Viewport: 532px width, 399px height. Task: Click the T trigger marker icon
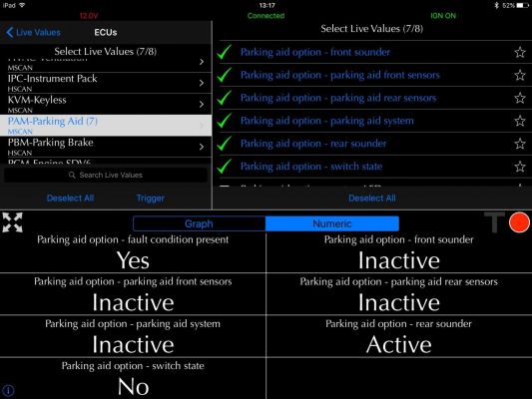click(x=494, y=222)
